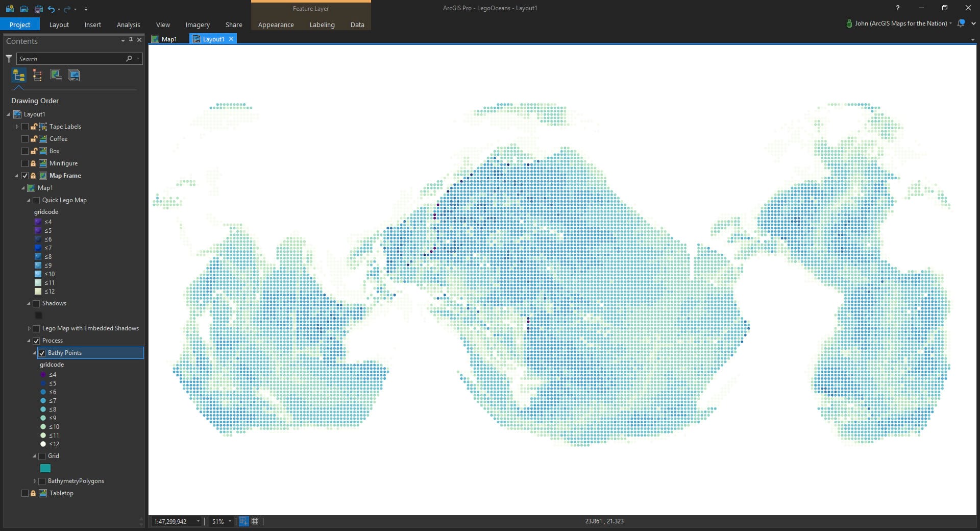The height and width of the screenshot is (531, 980).
Task: Open the Appearance feature layer tab
Action: click(x=276, y=25)
